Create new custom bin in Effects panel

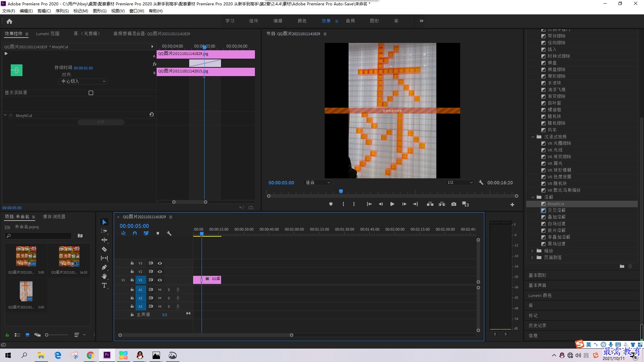coord(622,266)
